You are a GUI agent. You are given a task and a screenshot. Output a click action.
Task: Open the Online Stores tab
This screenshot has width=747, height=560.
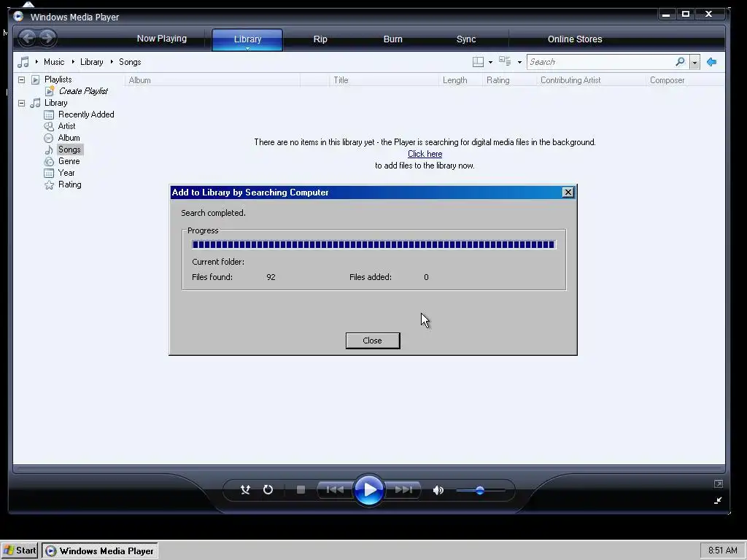coord(575,39)
